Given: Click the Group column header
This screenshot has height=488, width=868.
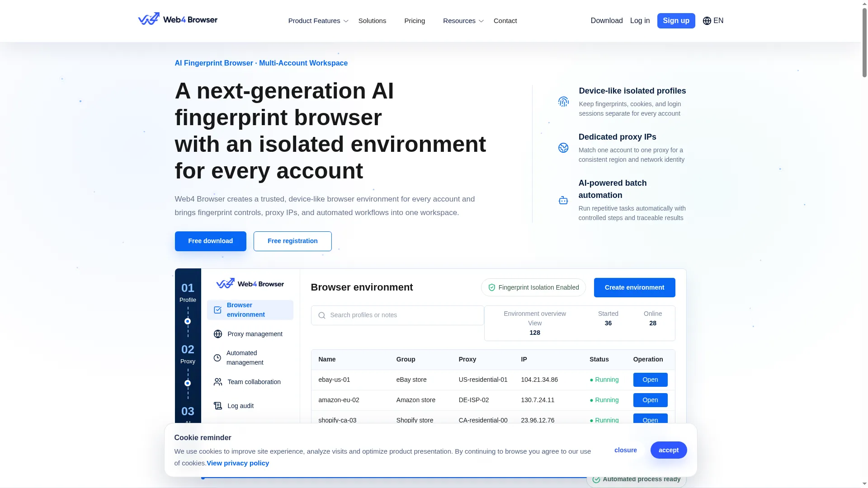Looking at the screenshot, I should tap(406, 360).
